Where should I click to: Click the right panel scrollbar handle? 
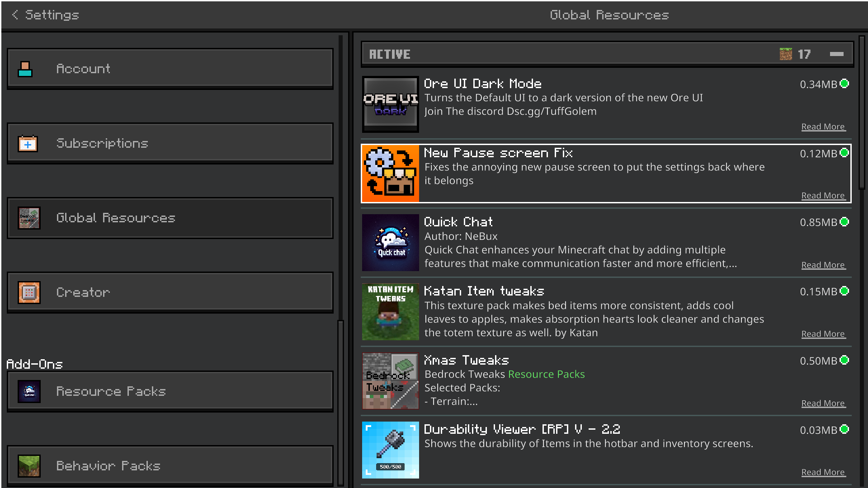pos(862,113)
